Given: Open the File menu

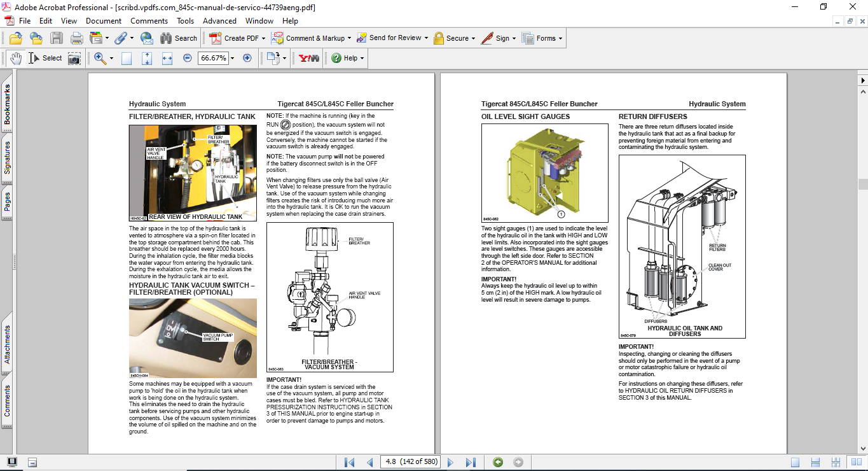Looking at the screenshot, I should tap(25, 21).
